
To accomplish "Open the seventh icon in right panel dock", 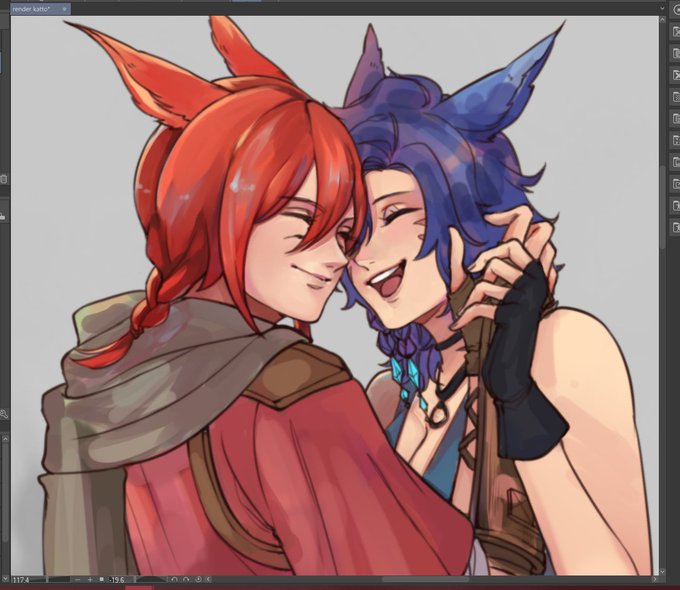I will (x=675, y=140).
